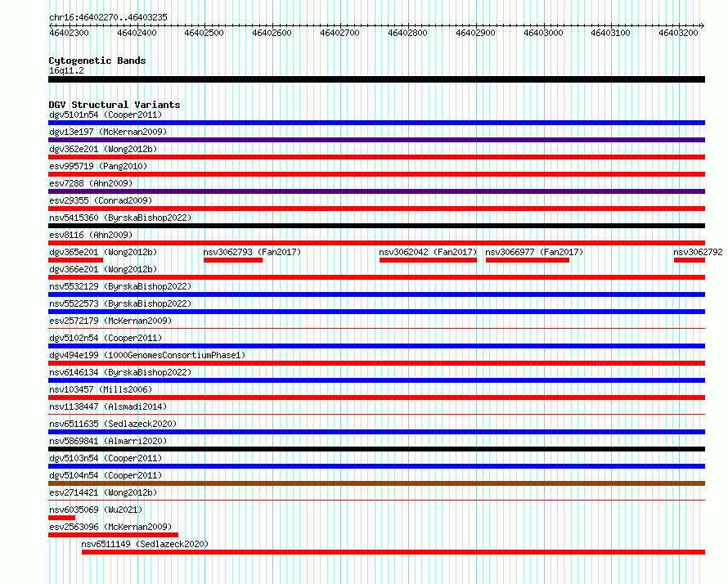The image size is (728, 584).
Task: Open dgv362e201 (Wong2012b) variant
Action: click(x=103, y=149)
